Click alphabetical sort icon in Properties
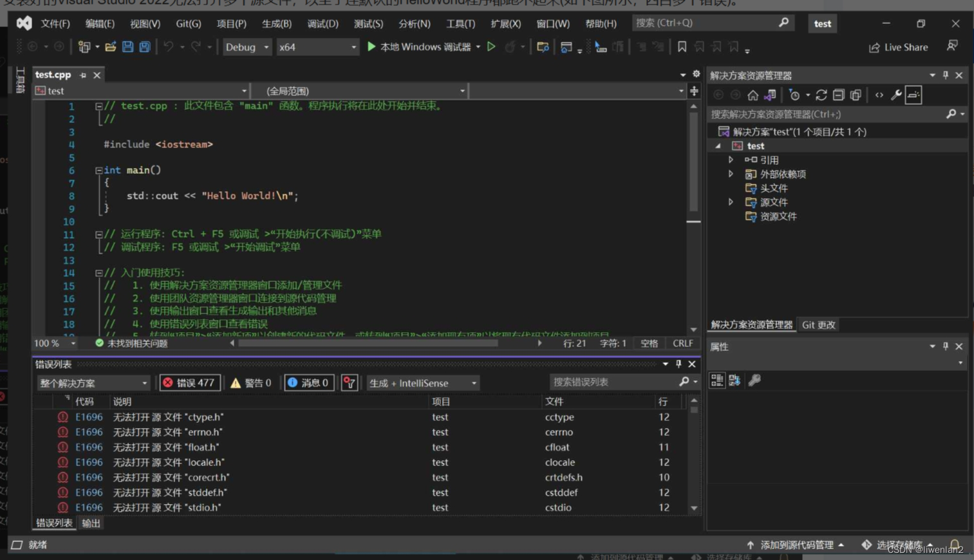The image size is (974, 560). point(735,380)
